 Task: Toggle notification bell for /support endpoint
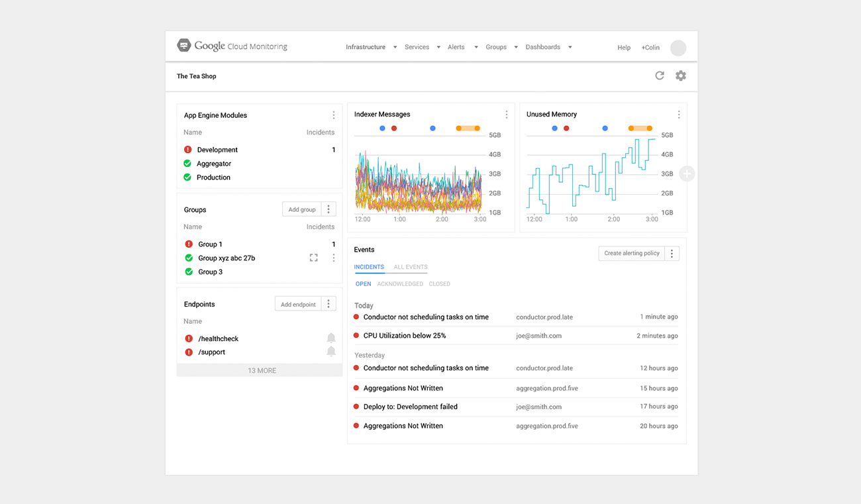(x=331, y=352)
